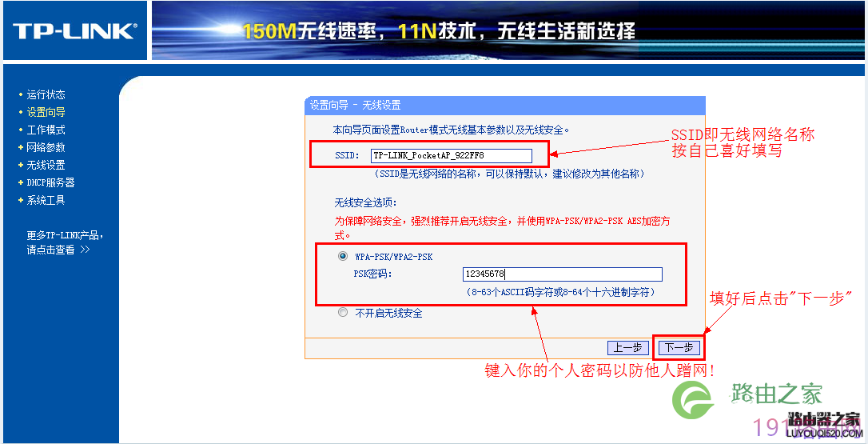Select 设置向导 menu item
Viewport: 868px width, 444px height.
click(46, 113)
